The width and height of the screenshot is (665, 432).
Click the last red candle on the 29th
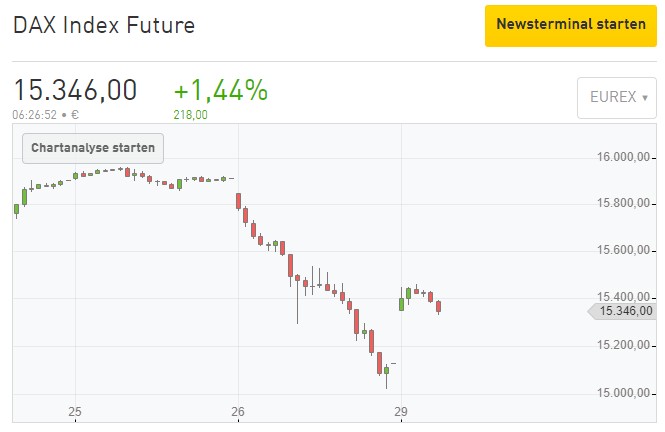(439, 307)
